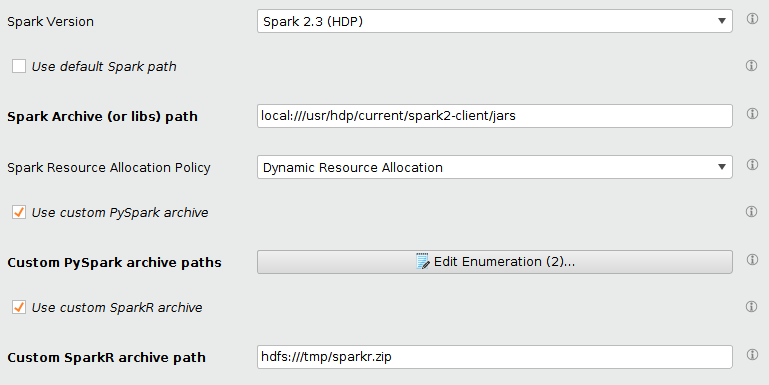Click into Custom SparkR archive path field

coord(494,357)
